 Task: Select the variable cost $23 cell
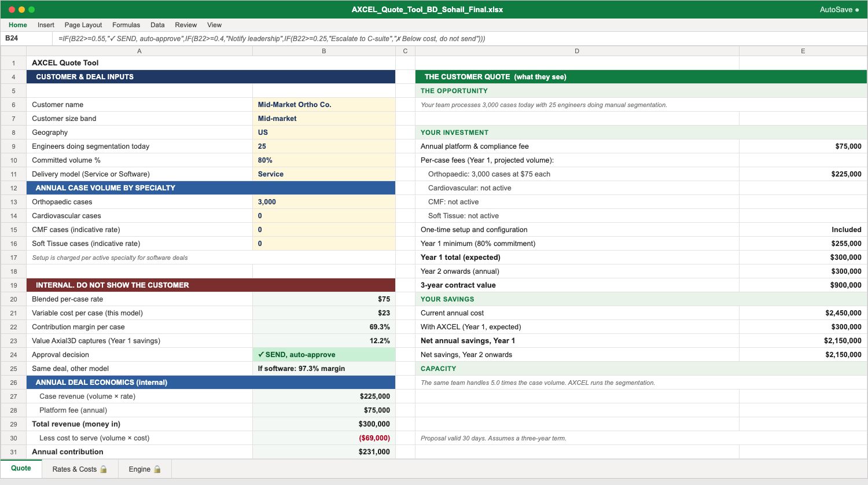click(x=324, y=313)
